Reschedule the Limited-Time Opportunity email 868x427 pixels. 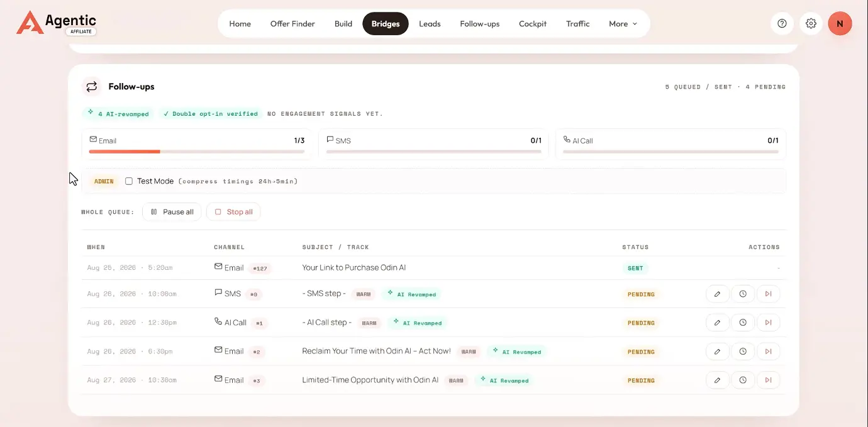tap(743, 380)
